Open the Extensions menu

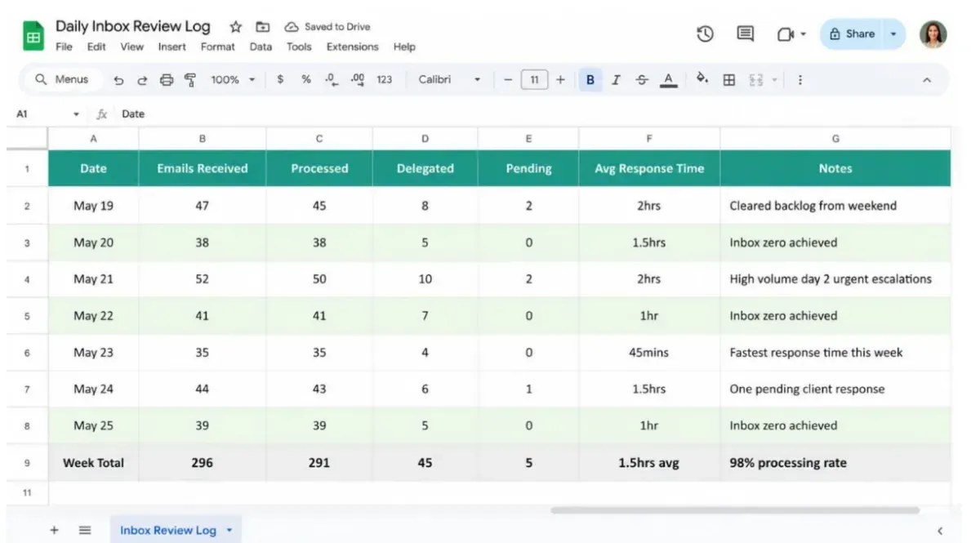tap(352, 47)
